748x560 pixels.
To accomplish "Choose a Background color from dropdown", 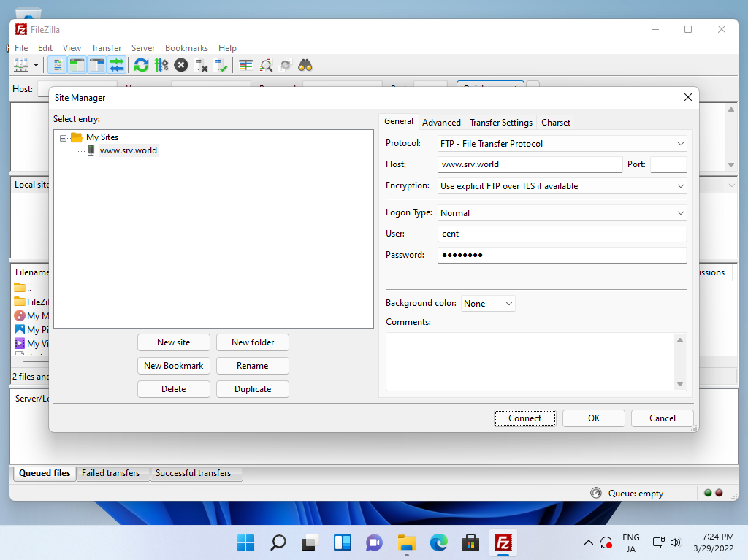I will coord(487,303).
